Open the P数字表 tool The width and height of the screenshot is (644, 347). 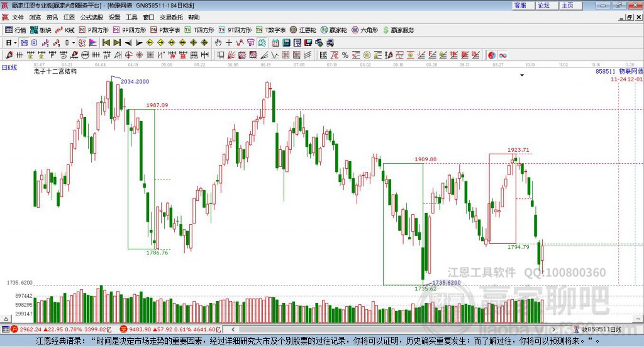(165, 30)
